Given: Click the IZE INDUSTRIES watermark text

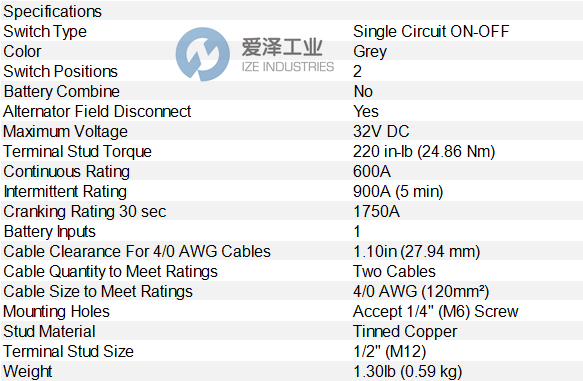Looking at the screenshot, I should 288,67.
